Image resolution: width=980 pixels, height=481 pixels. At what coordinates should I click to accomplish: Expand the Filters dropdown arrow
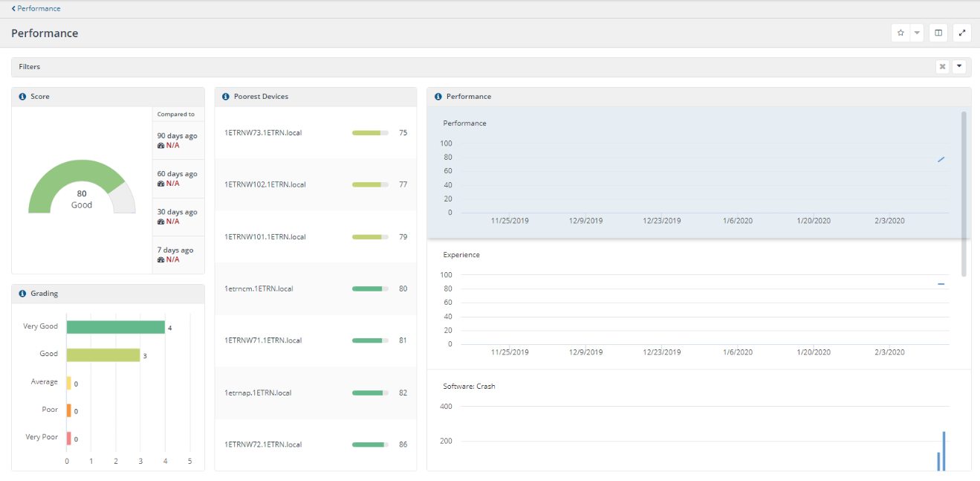(x=959, y=67)
